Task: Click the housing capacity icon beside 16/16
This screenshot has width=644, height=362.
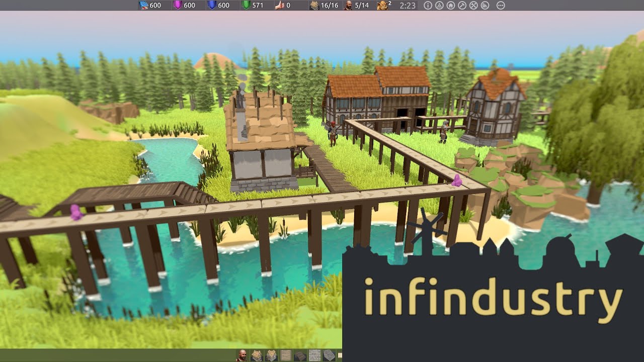Action: pyautogui.click(x=314, y=6)
